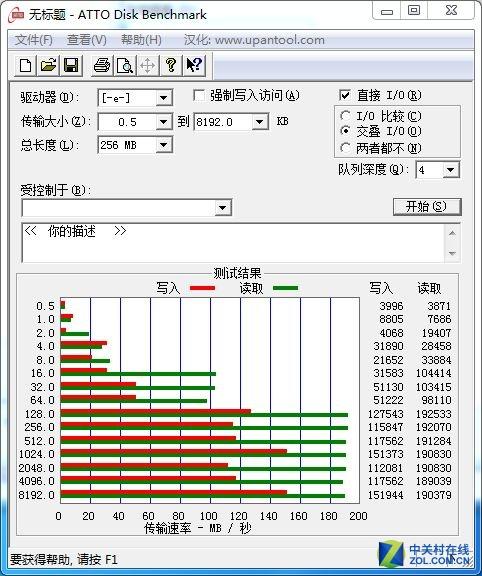This screenshot has height=576, width=482.
Task: Click the 8192.0 row label in chart
Action: pos(37,495)
